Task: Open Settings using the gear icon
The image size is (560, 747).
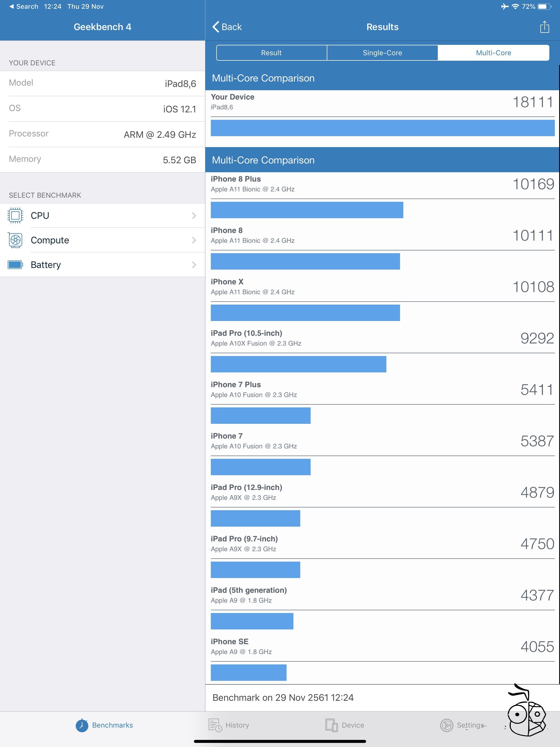Action: 447,725
